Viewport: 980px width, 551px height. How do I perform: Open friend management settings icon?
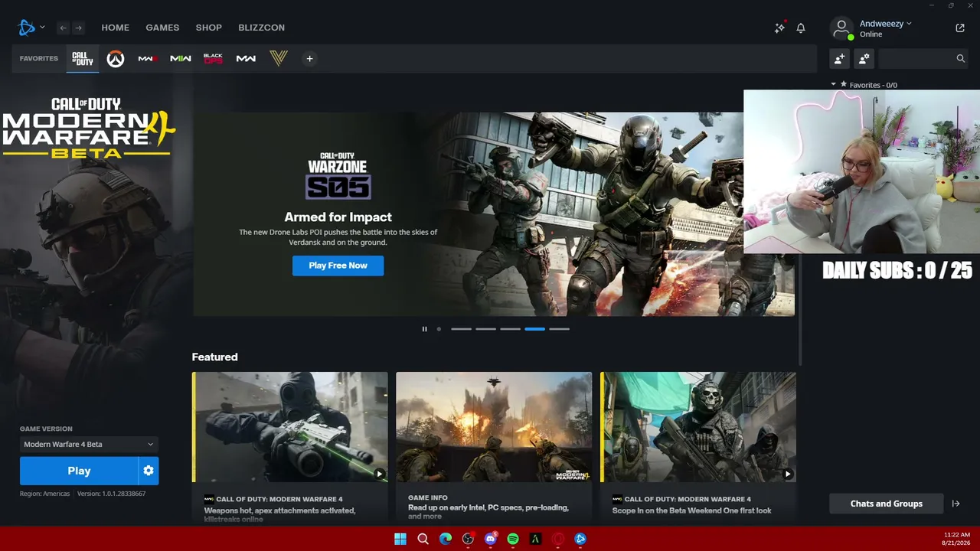(864, 58)
